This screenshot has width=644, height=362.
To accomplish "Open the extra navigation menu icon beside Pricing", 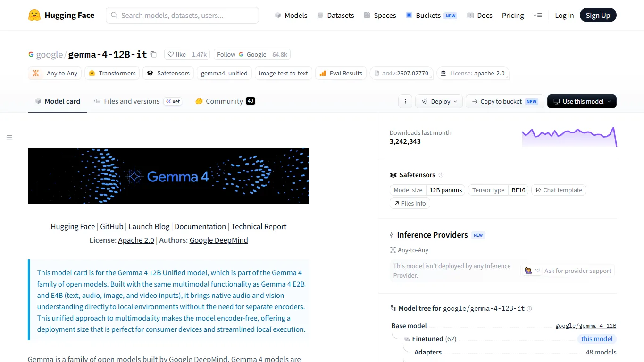I will (537, 15).
